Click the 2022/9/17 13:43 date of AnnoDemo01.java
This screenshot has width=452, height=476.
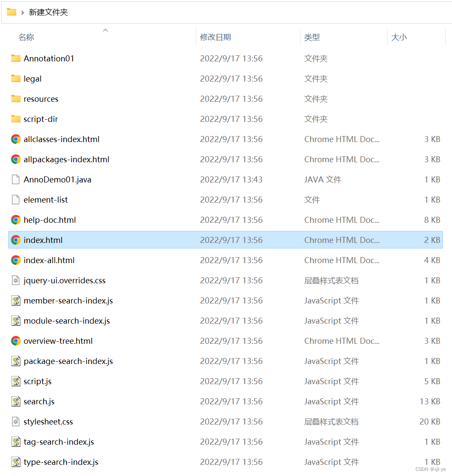tap(231, 179)
